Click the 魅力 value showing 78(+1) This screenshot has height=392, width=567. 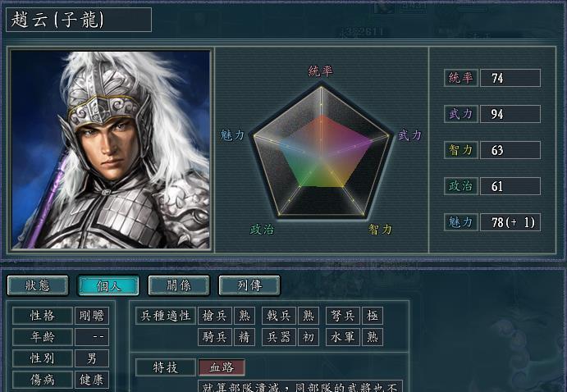click(x=510, y=222)
